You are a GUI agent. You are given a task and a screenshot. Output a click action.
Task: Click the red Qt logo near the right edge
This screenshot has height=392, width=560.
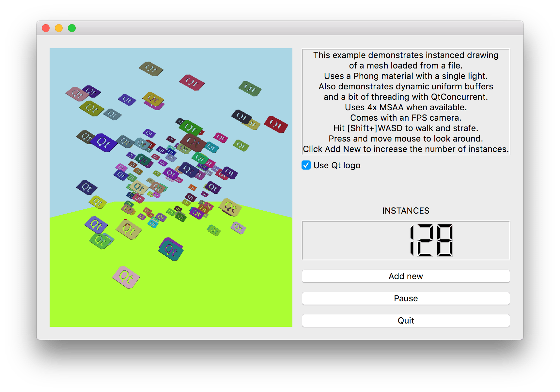click(x=276, y=124)
